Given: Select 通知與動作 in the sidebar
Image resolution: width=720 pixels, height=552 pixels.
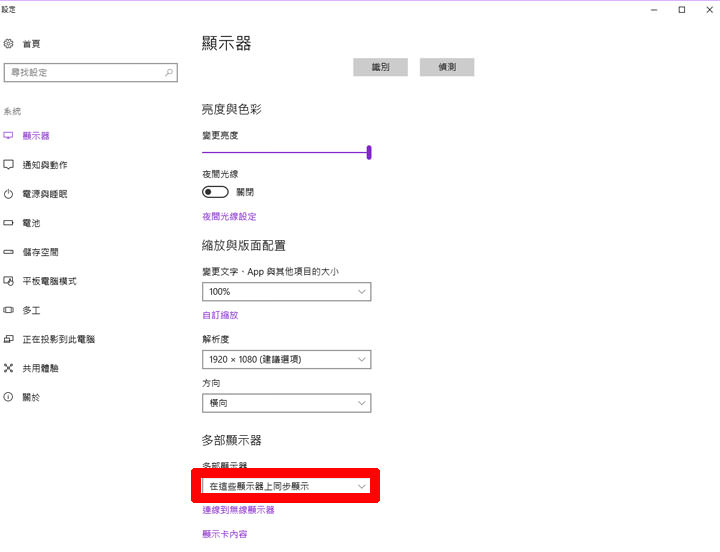Looking at the screenshot, I should pos(45,165).
